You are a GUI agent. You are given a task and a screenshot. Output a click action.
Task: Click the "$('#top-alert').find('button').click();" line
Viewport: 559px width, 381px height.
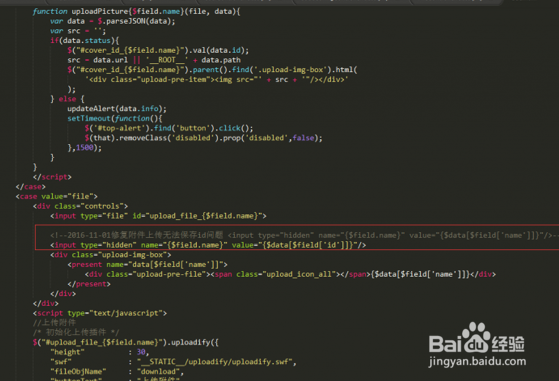[x=169, y=128]
